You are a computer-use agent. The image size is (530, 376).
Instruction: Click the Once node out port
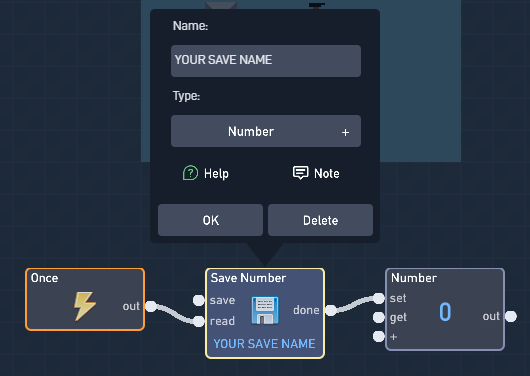151,306
